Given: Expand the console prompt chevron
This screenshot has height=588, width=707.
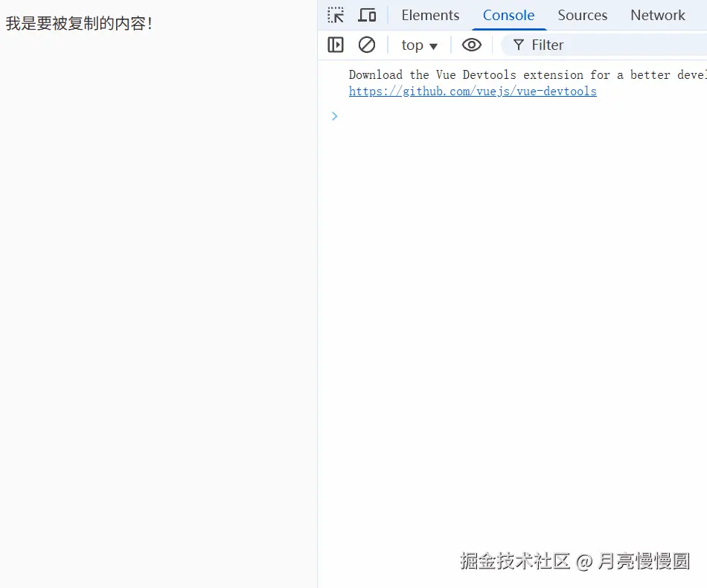Looking at the screenshot, I should 333,115.
